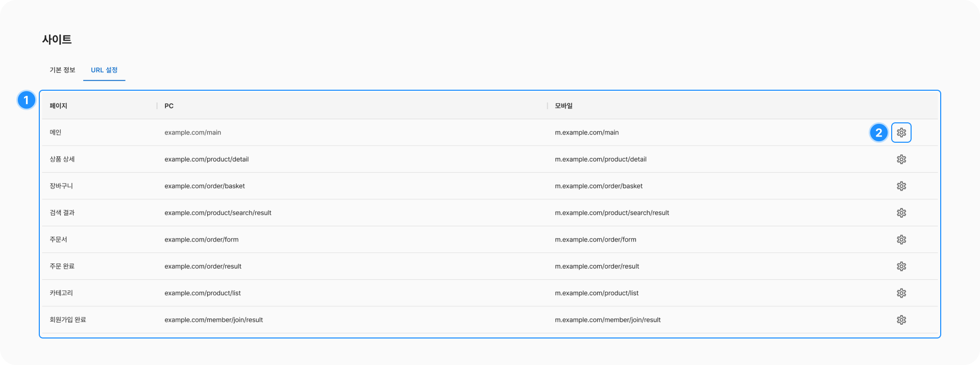The image size is (980, 365).
Task: Click PC URL example.com/main
Action: [192, 133]
